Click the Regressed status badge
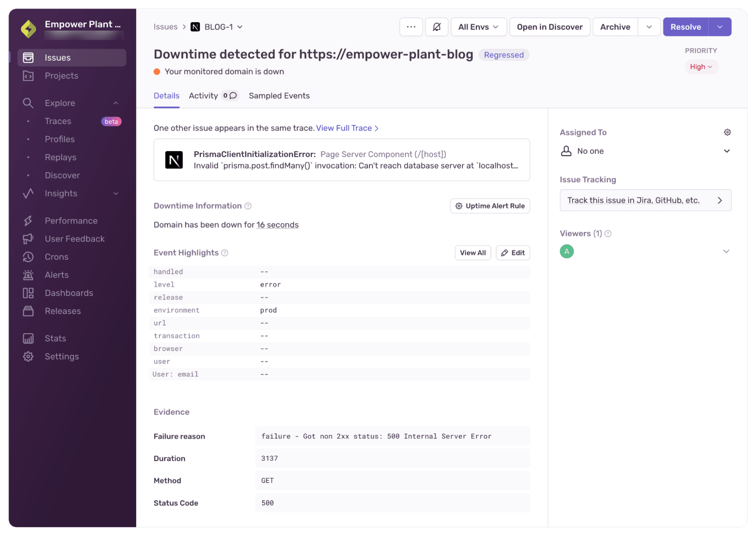The image size is (756, 536). click(504, 55)
